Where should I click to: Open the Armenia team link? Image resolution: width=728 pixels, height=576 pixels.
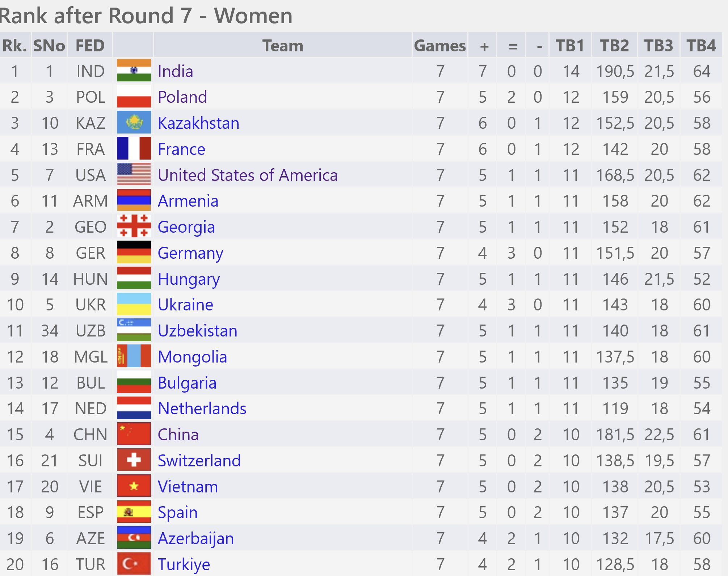tap(188, 201)
